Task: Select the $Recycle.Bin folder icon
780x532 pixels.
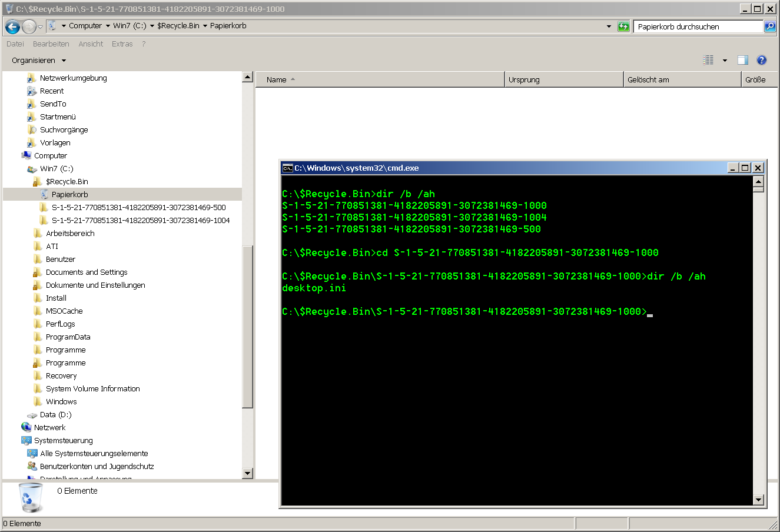Action: pos(38,181)
